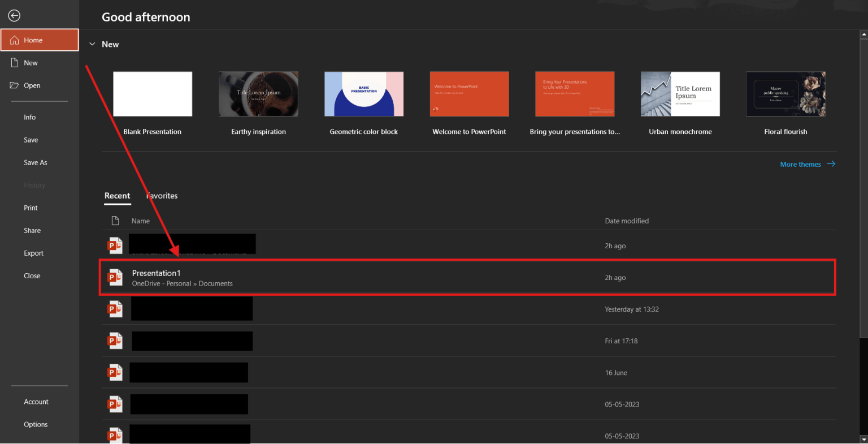Click the arrow icon next to More themes
Screen dimensions: 868x444
point(831,164)
